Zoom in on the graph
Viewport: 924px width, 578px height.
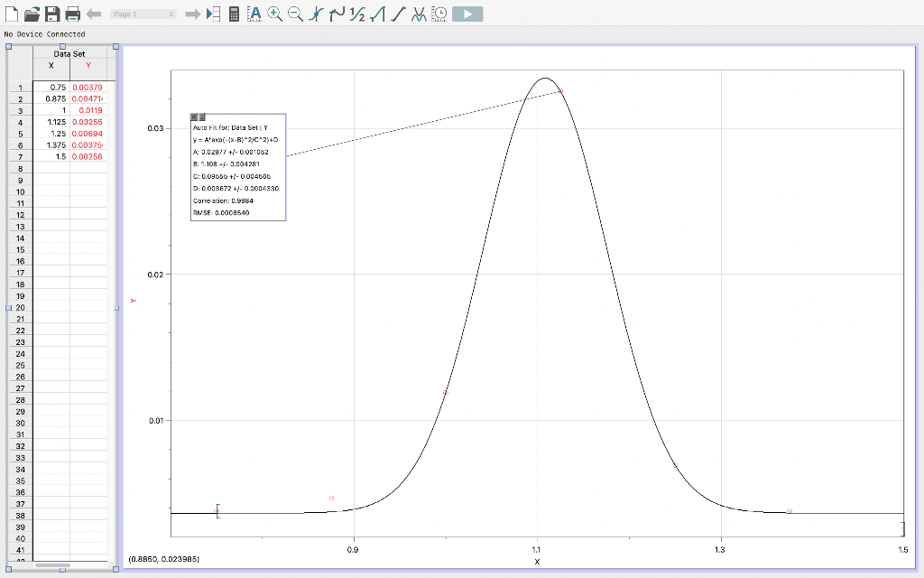(x=273, y=14)
